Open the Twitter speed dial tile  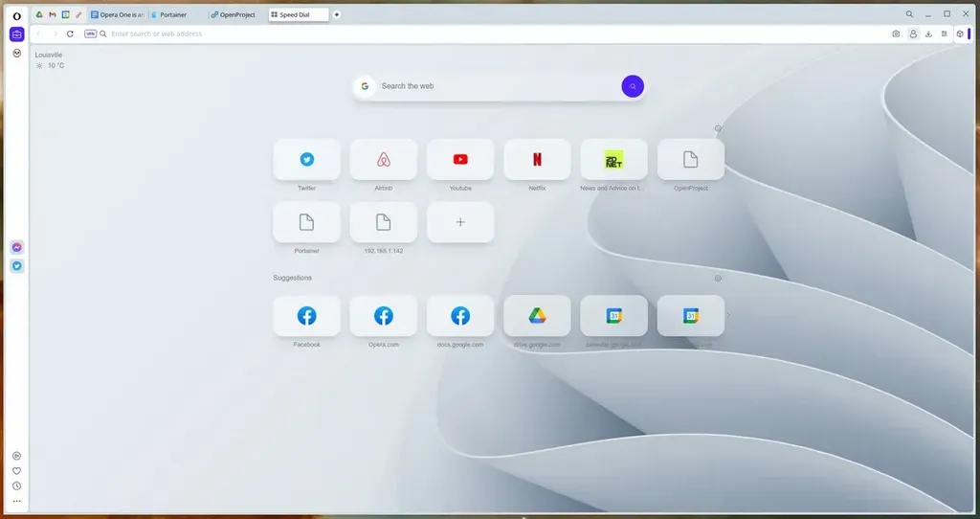click(307, 160)
